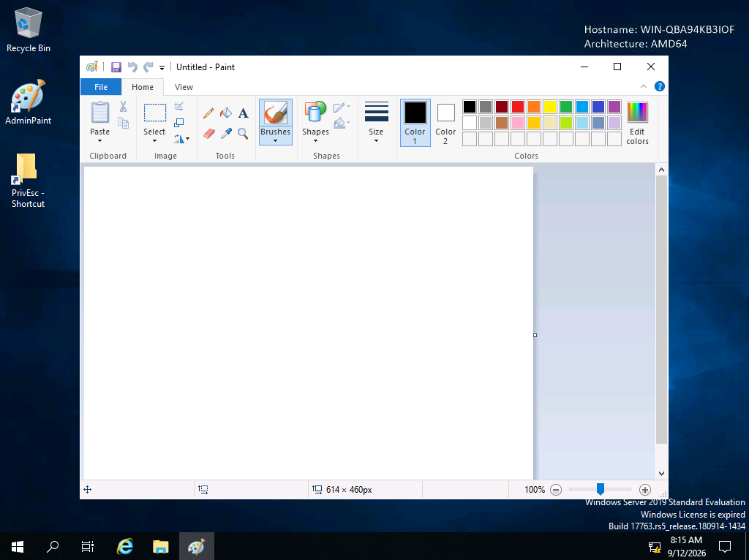Open Paint Help question mark icon

[659, 86]
